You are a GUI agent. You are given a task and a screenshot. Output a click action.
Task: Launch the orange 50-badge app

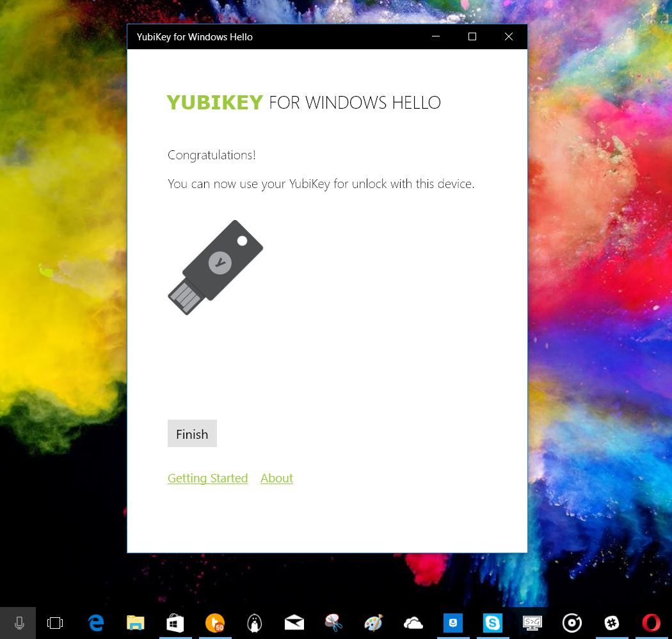[214, 622]
